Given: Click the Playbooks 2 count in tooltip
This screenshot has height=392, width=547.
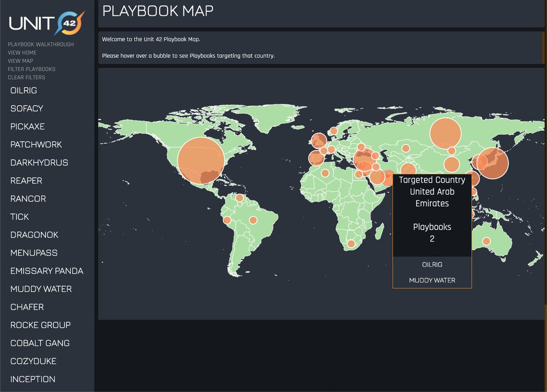Looking at the screenshot, I should (x=432, y=232).
